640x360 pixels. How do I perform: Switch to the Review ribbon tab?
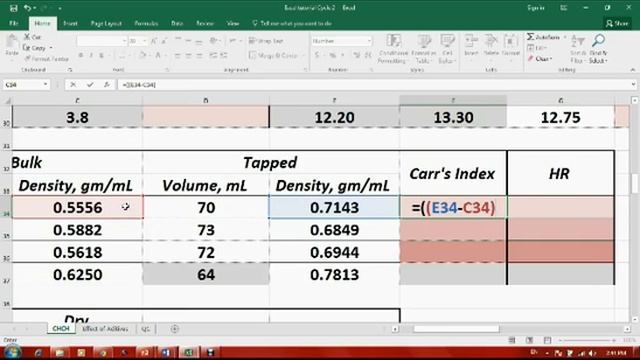(x=204, y=23)
